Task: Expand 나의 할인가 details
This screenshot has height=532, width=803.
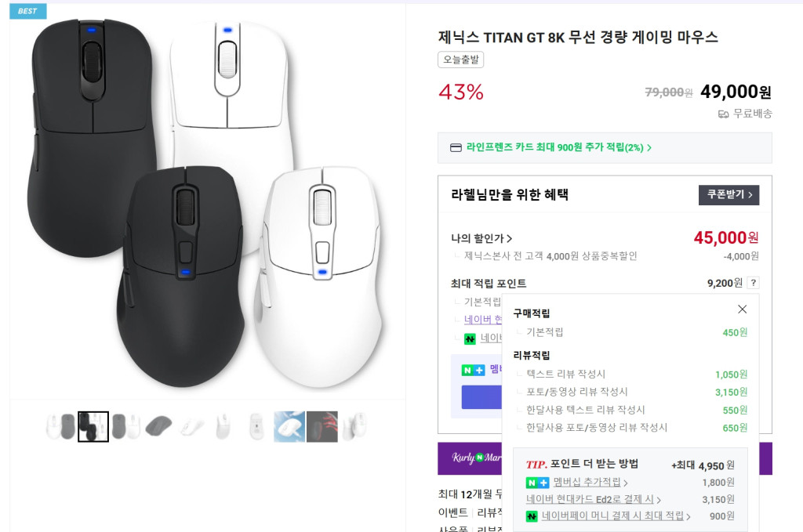Action: coord(481,238)
